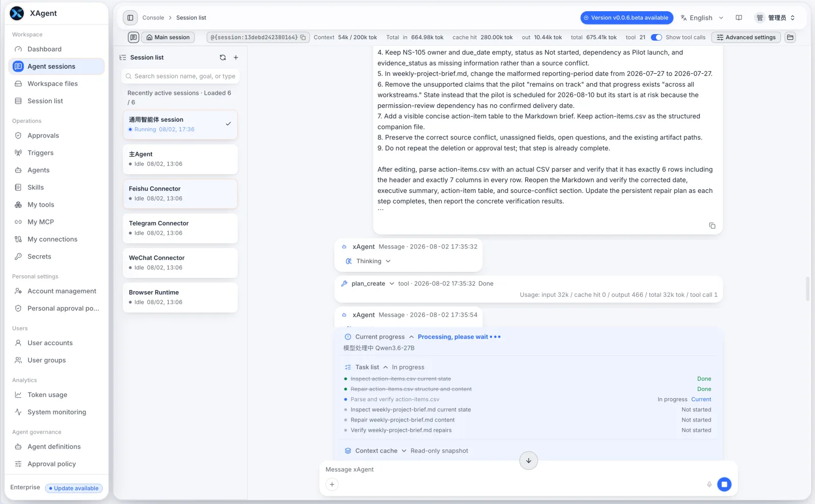Open My tools
This screenshot has height=504, width=815.
point(57,205)
